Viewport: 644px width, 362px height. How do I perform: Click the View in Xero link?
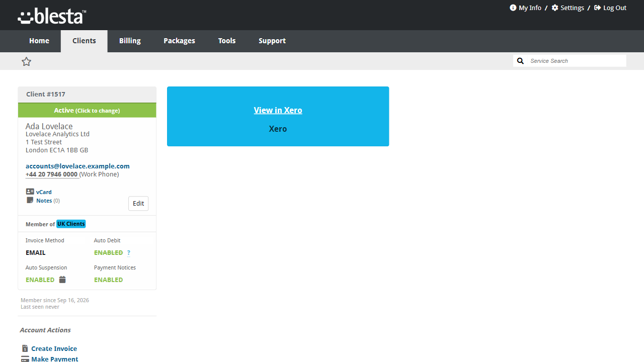[278, 110]
